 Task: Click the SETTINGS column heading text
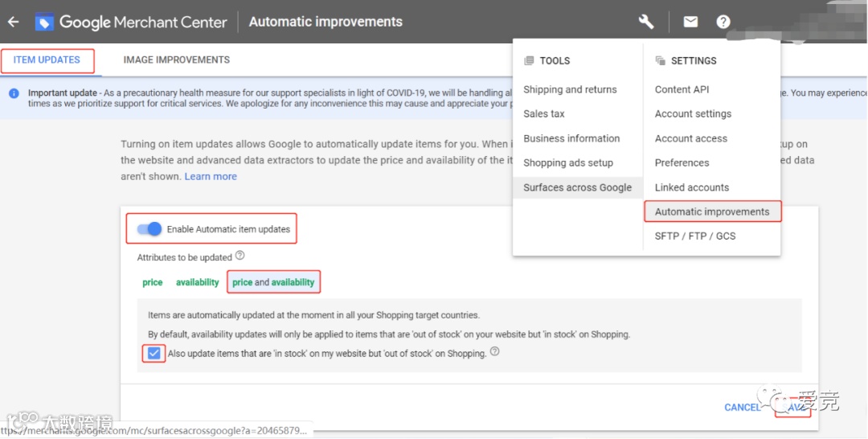coord(694,61)
